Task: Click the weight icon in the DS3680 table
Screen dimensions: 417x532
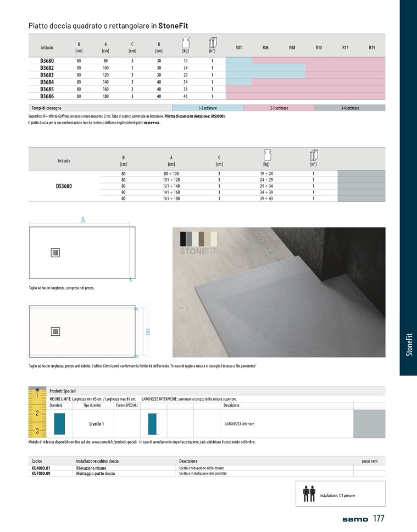Action: 266,156
